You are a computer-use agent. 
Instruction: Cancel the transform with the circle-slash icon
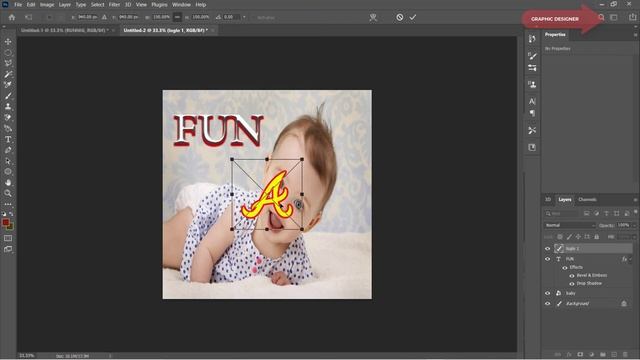400,17
